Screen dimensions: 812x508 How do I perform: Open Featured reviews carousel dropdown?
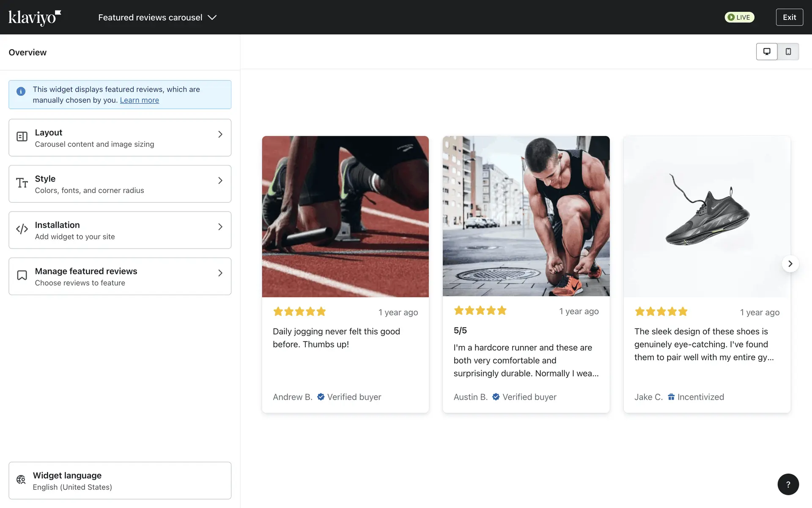coord(157,17)
